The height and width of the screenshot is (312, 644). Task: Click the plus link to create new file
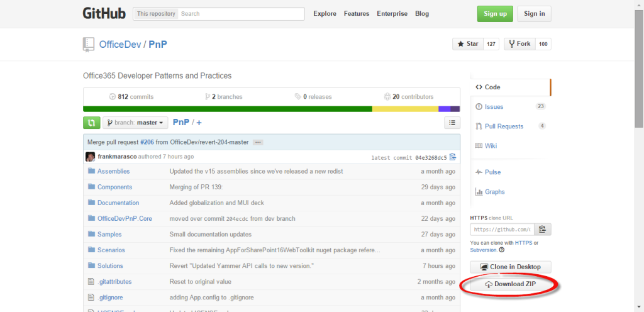click(199, 122)
